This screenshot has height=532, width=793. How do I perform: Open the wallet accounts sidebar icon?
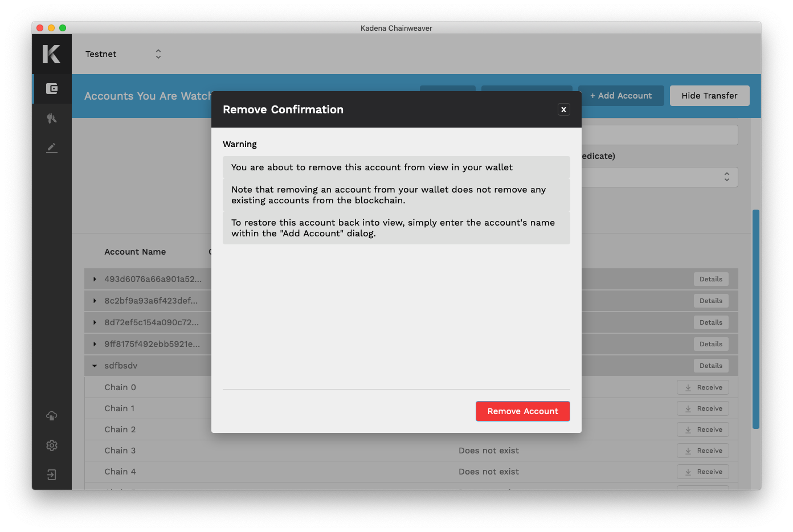pyautogui.click(x=52, y=89)
